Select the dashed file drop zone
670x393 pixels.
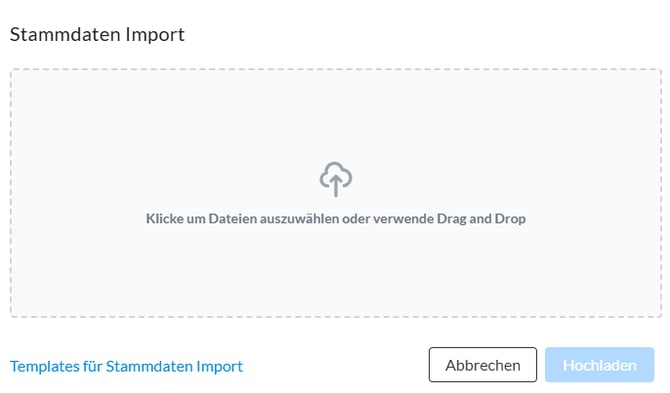tap(336, 193)
